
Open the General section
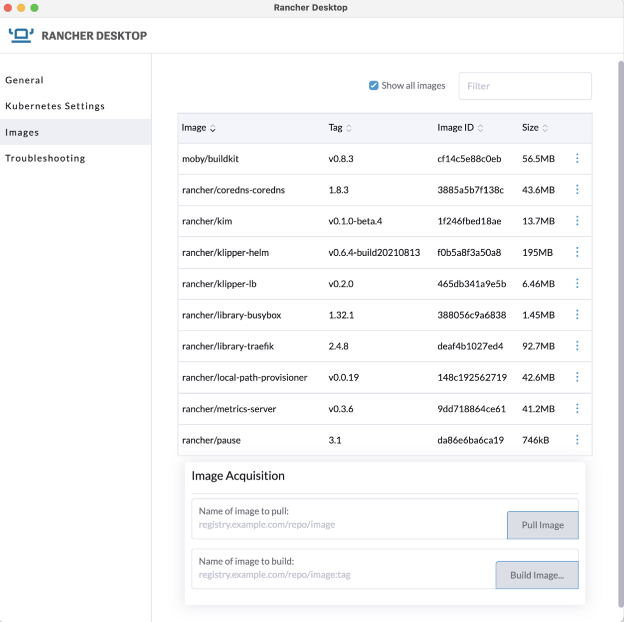point(24,80)
